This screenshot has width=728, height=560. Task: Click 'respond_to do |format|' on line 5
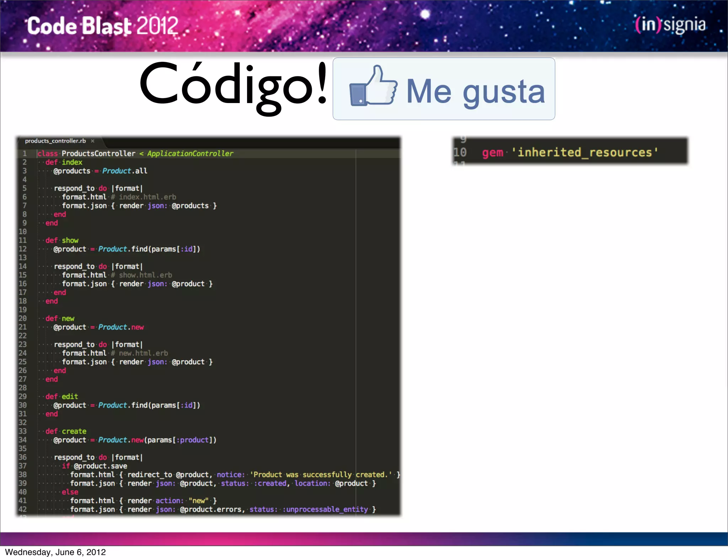[x=98, y=188]
